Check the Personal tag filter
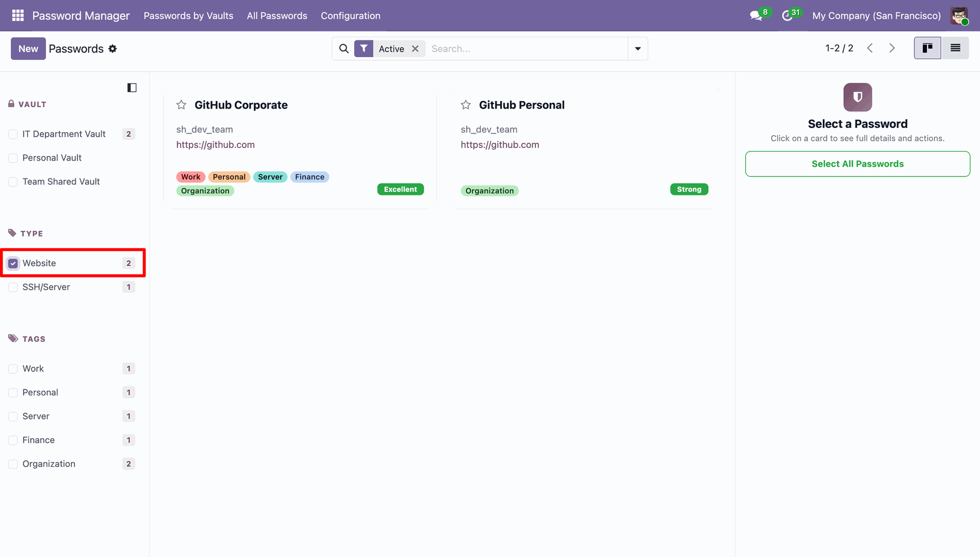Viewport: 980px width, 557px height. click(13, 393)
